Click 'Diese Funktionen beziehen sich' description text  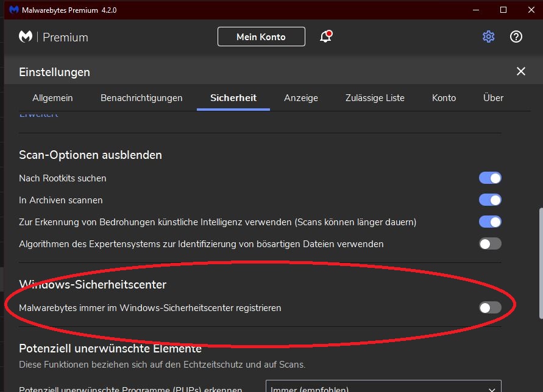[162, 365]
